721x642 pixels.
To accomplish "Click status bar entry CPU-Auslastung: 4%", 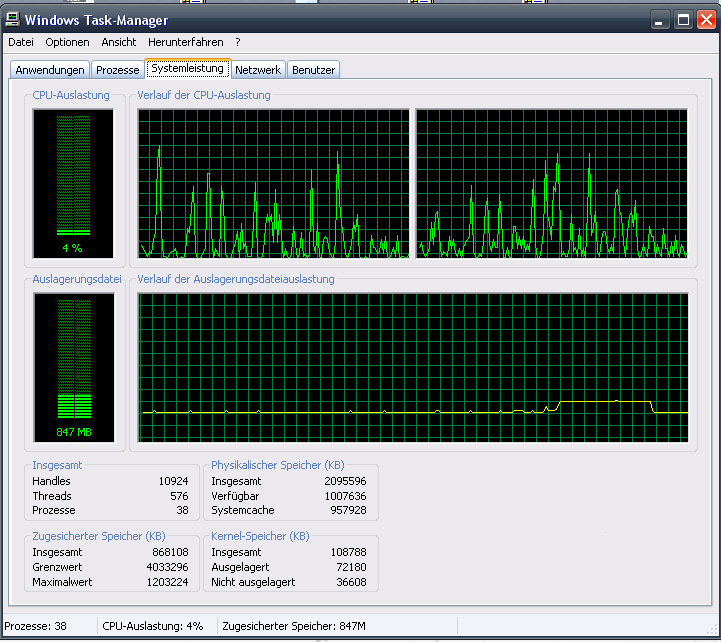I will (153, 626).
